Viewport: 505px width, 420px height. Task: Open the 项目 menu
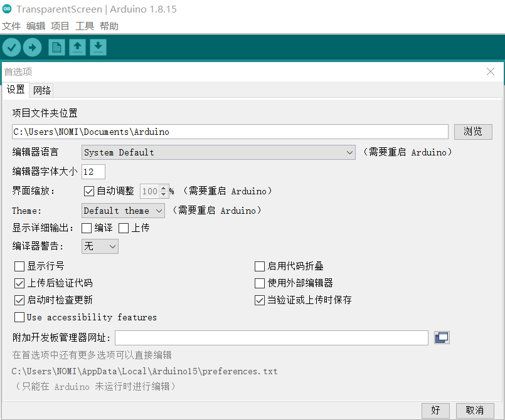coord(60,26)
